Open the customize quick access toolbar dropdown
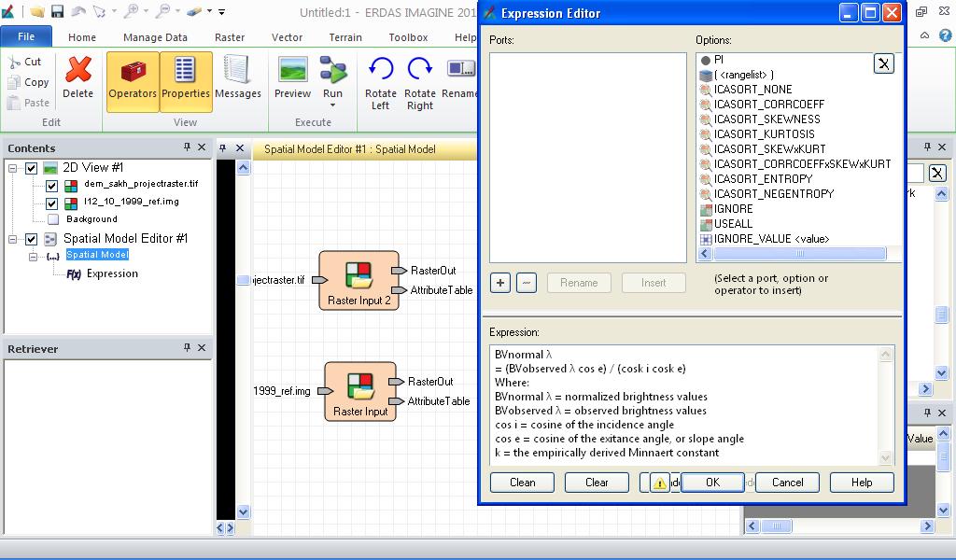The width and height of the screenshot is (956, 560). (x=222, y=11)
